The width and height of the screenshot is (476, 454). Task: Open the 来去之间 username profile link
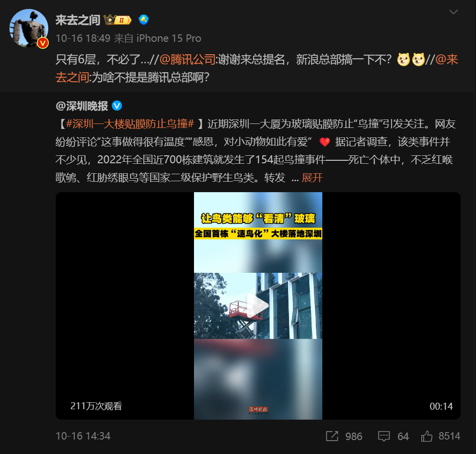tap(78, 20)
